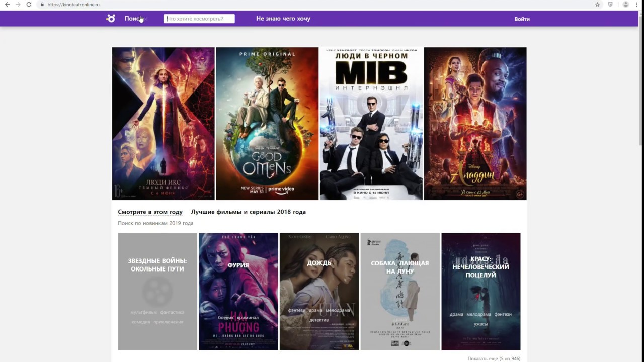Click the Войти login button

click(x=522, y=19)
